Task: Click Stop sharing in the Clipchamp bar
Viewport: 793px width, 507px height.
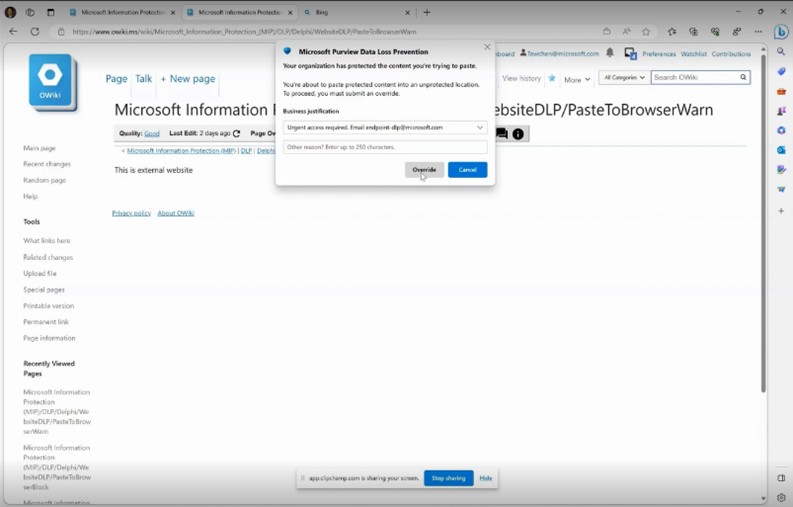Action: click(x=449, y=478)
